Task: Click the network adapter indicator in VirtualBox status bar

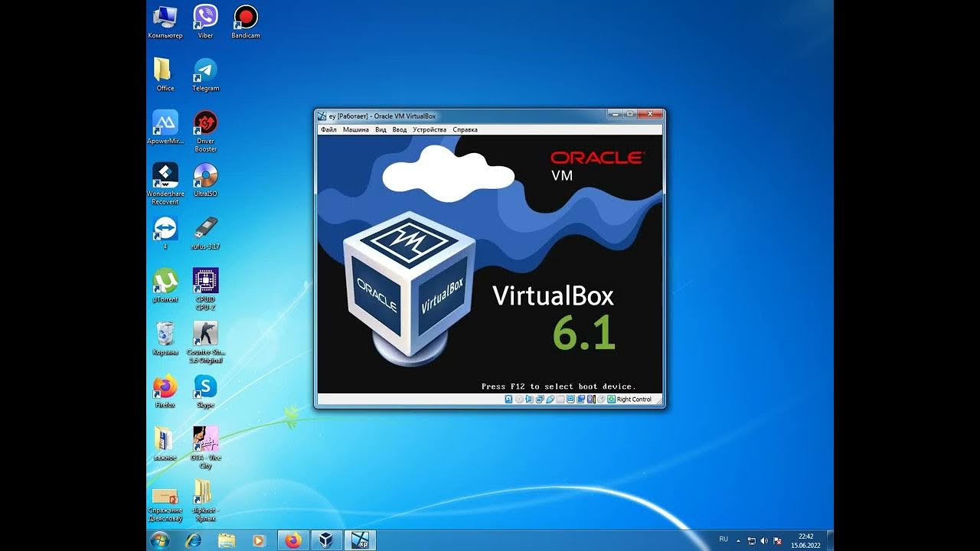Action: click(x=540, y=399)
